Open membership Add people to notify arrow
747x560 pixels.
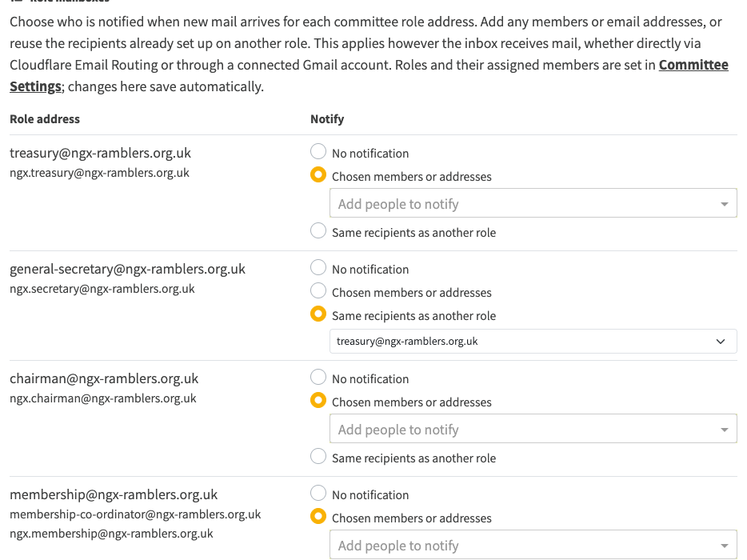[724, 546]
